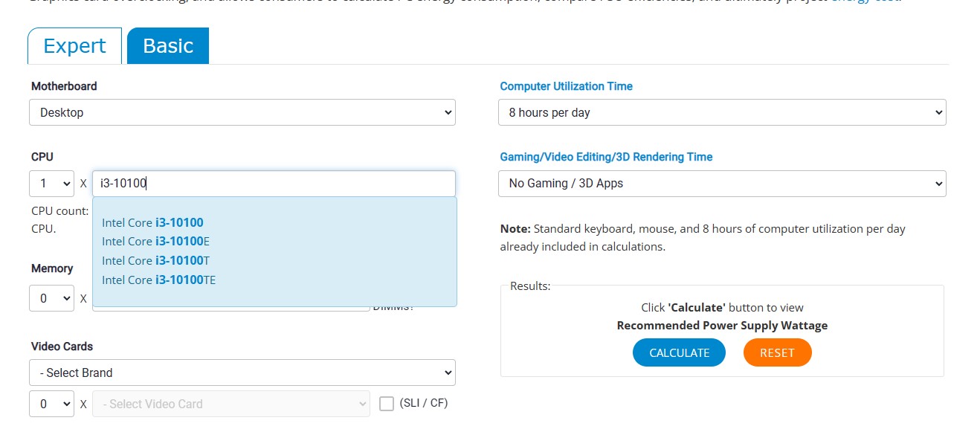Open the CPU count dropdown
Viewport: 980px width, 432px height.
point(52,183)
